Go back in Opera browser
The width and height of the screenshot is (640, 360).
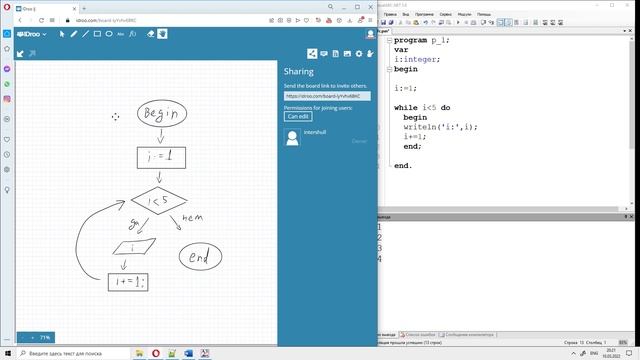coord(20,20)
